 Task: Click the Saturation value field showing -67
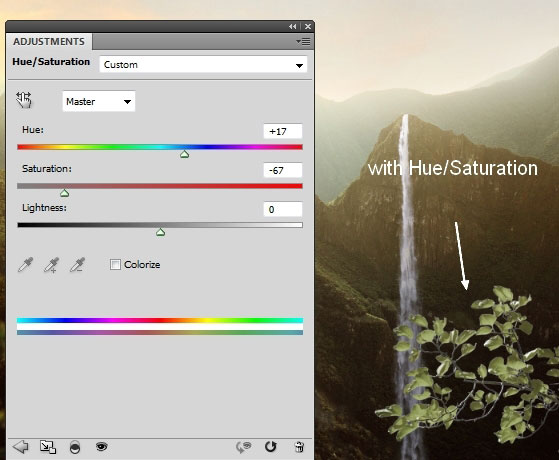tap(283, 170)
